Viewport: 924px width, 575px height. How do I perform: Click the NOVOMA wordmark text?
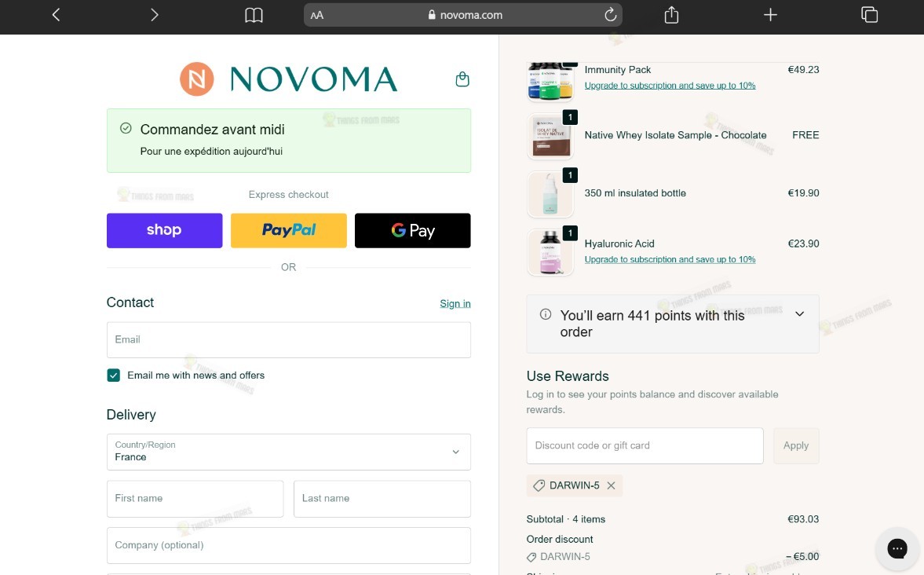point(313,79)
